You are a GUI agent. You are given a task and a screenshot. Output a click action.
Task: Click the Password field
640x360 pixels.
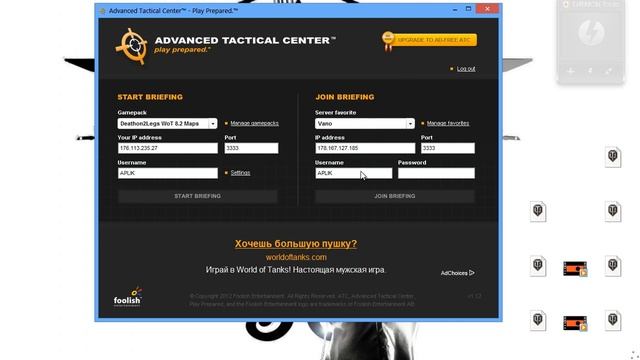click(436, 173)
